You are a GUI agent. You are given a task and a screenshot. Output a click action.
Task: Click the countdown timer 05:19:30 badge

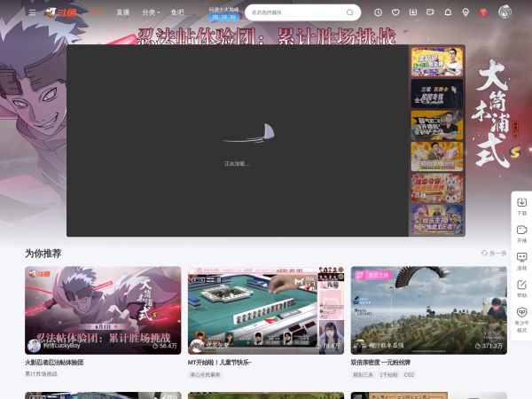tap(224, 17)
